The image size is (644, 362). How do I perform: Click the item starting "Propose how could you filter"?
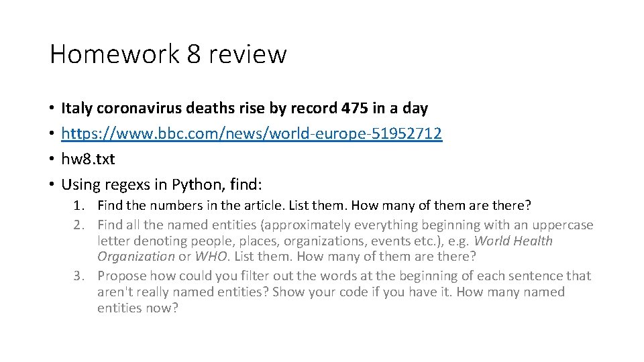pyautogui.click(x=344, y=292)
